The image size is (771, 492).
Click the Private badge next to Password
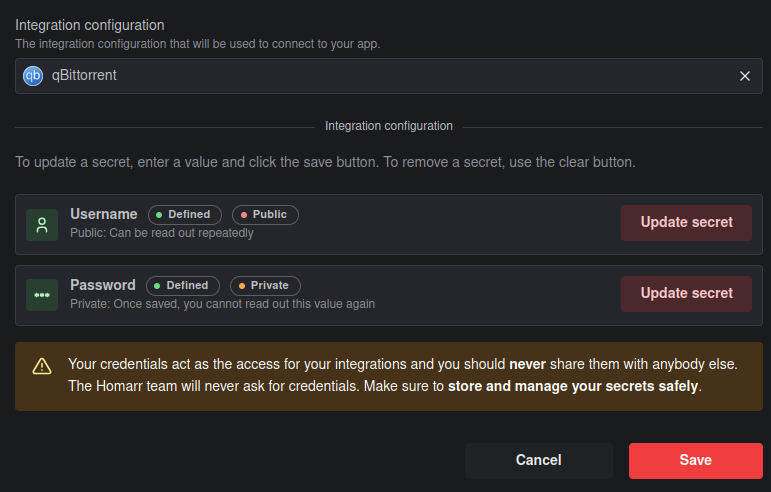[x=265, y=286]
